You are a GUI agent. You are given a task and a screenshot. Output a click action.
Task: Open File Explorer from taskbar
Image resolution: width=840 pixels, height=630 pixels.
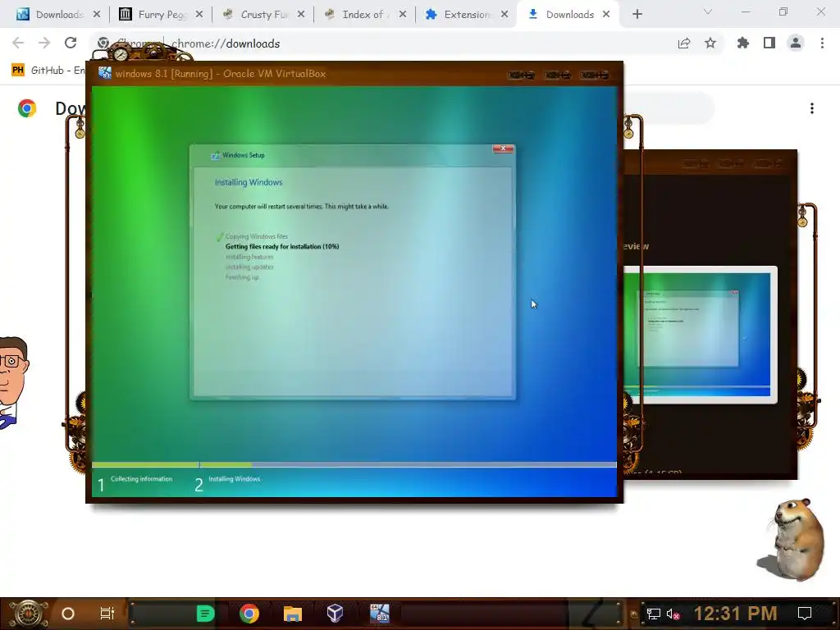293,614
